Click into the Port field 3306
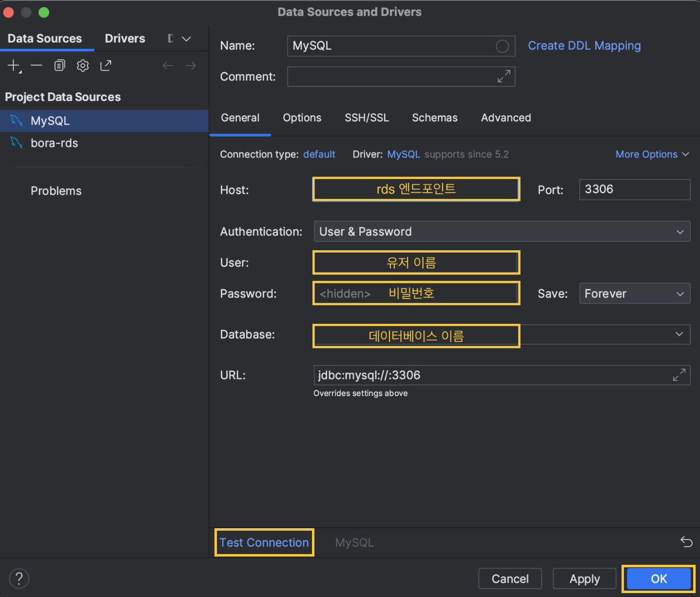700x597 pixels. click(x=635, y=189)
